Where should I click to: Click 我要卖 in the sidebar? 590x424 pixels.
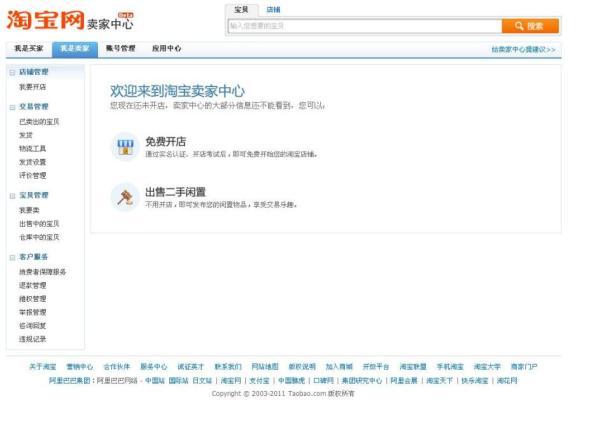click(29, 210)
